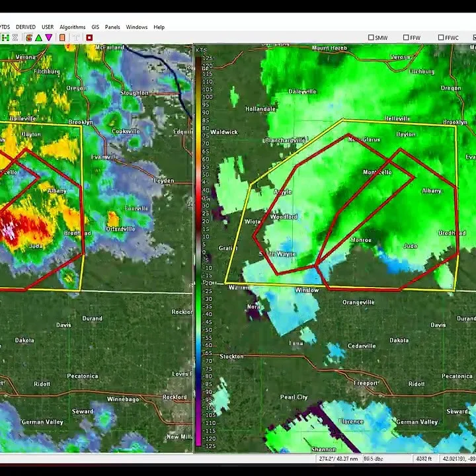Click the orange swirl toolbar icon
This screenshot has width=476, height=476.
[29, 38]
